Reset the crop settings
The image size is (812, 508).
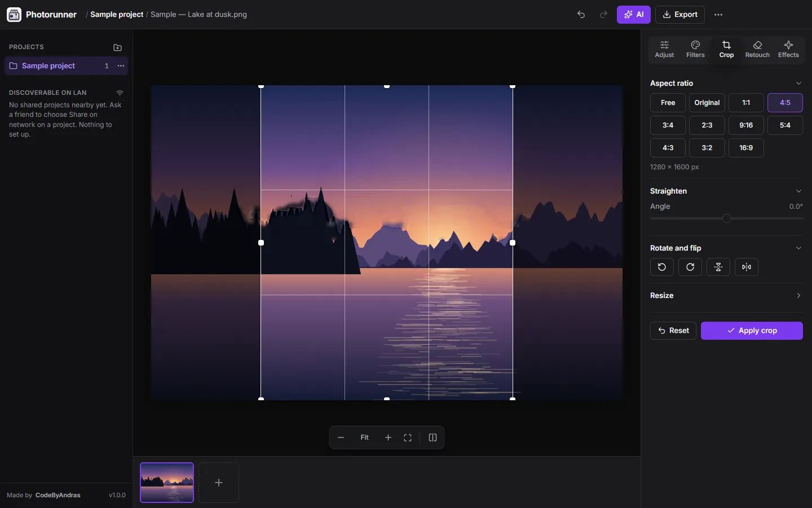click(x=673, y=331)
